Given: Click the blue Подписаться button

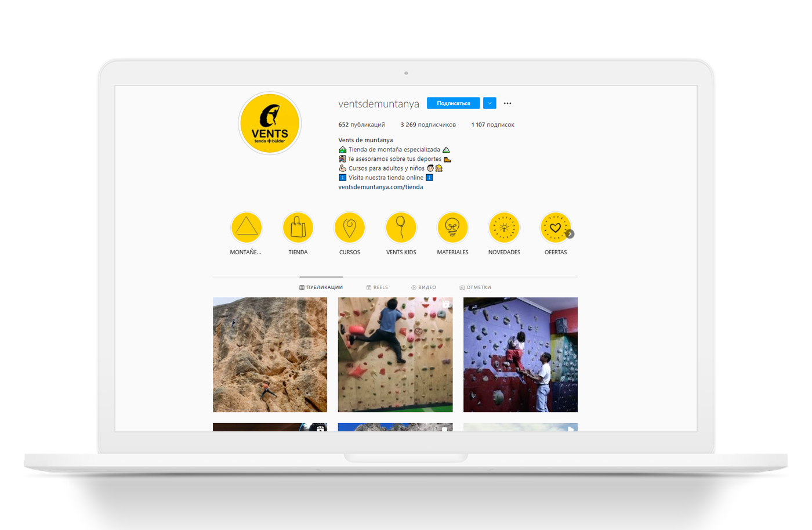Looking at the screenshot, I should [453, 103].
